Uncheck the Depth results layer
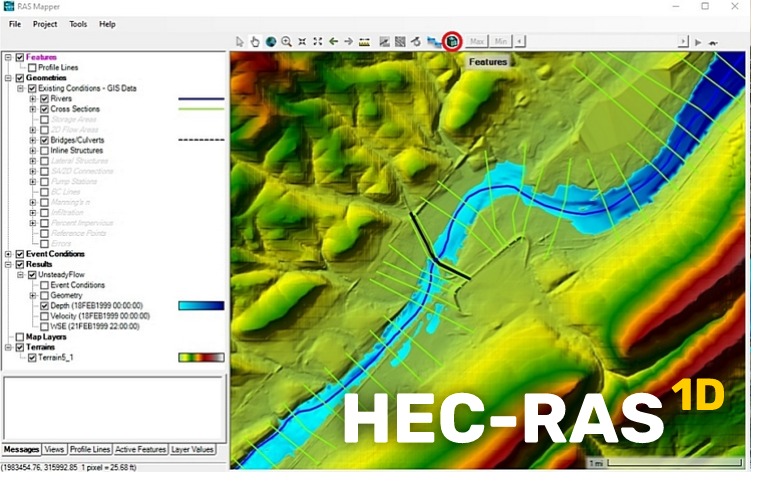The image size is (760, 486). click(x=44, y=306)
